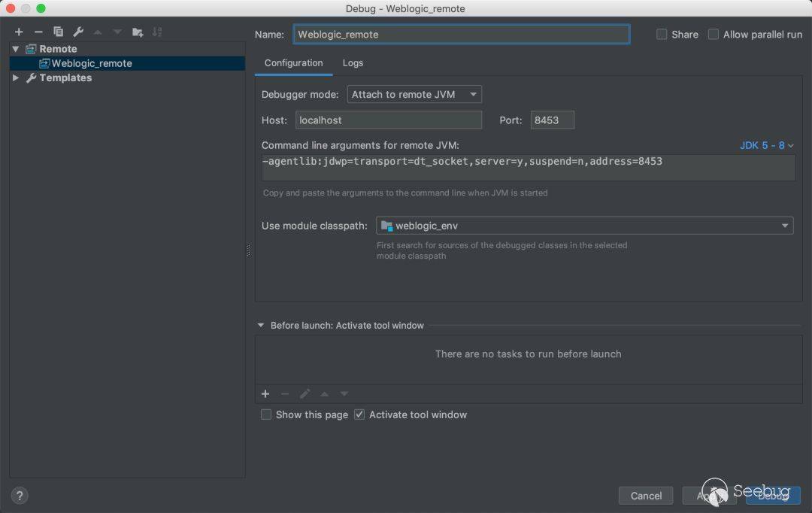Enable Allow parallel run checkbox
The width and height of the screenshot is (812, 513).
click(x=713, y=34)
